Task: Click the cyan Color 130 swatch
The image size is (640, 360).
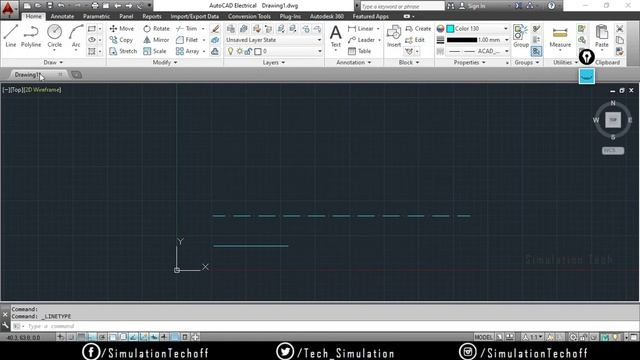Action: [450, 29]
